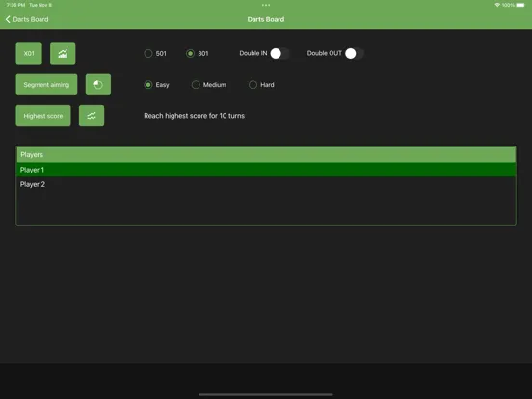This screenshot has height=399, width=532.
Task: Tap the Players list header
Action: point(266,155)
